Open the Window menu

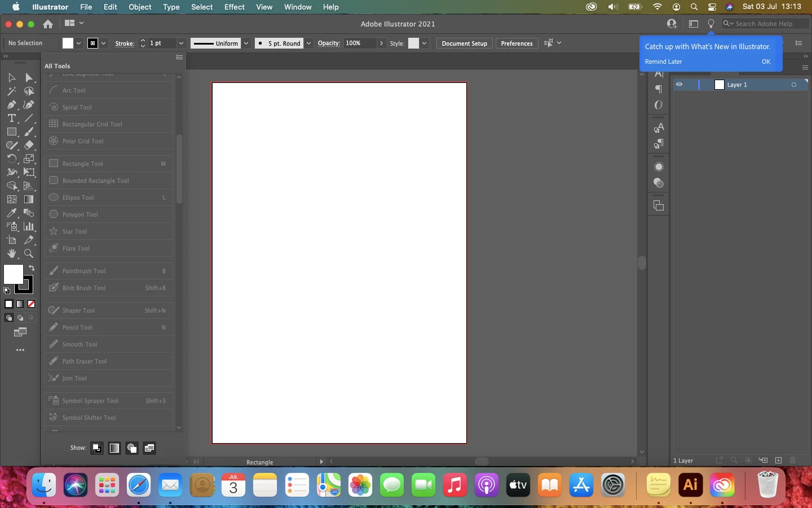tap(298, 7)
